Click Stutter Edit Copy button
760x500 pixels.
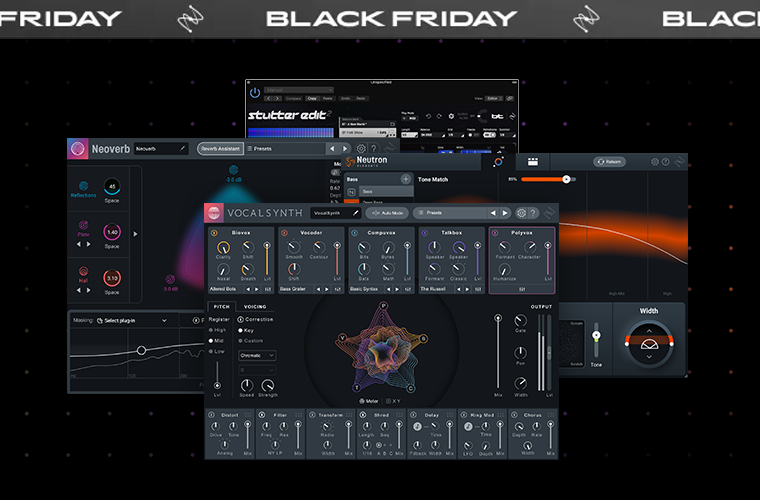pos(312,98)
